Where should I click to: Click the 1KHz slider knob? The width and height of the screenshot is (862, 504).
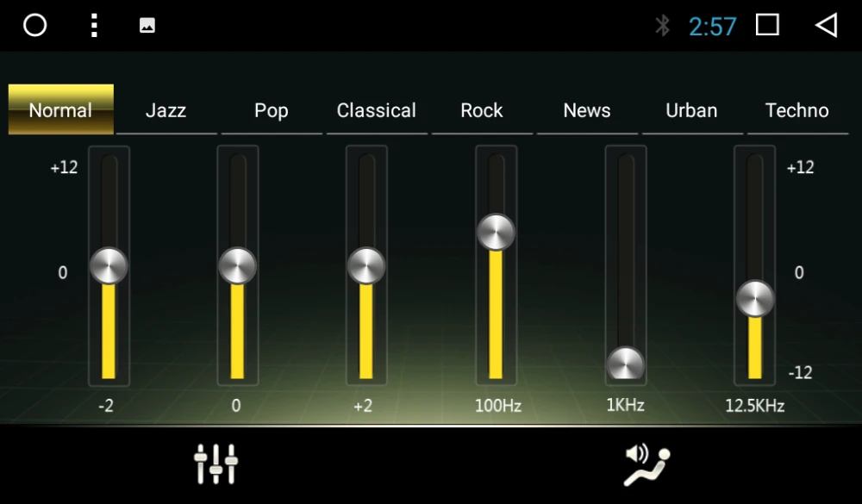[626, 364]
